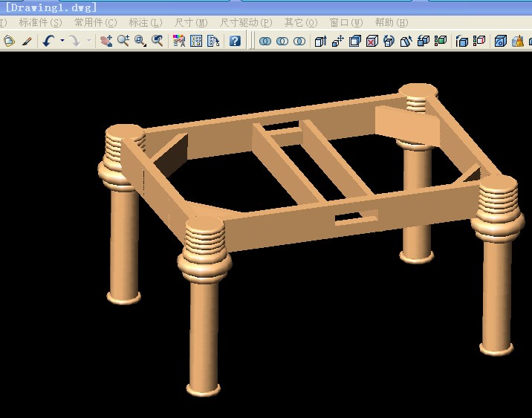Open the 尺寸(M) menu
This screenshot has height=418, width=532.
point(191,23)
